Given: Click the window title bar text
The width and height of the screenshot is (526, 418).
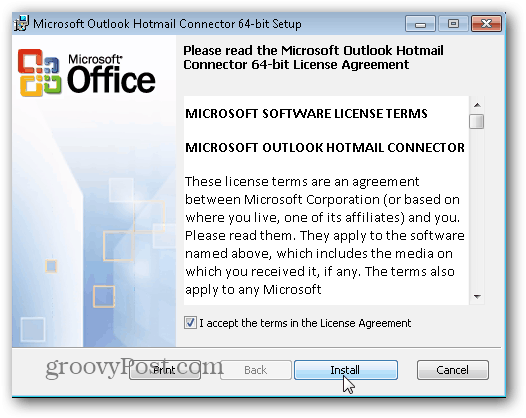Looking at the screenshot, I should tap(167, 24).
